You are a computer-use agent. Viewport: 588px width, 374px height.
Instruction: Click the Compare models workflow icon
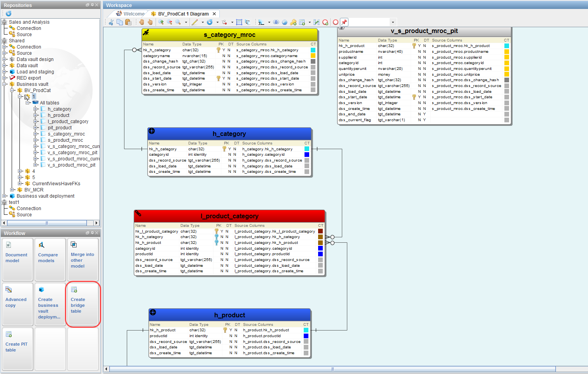click(x=42, y=245)
